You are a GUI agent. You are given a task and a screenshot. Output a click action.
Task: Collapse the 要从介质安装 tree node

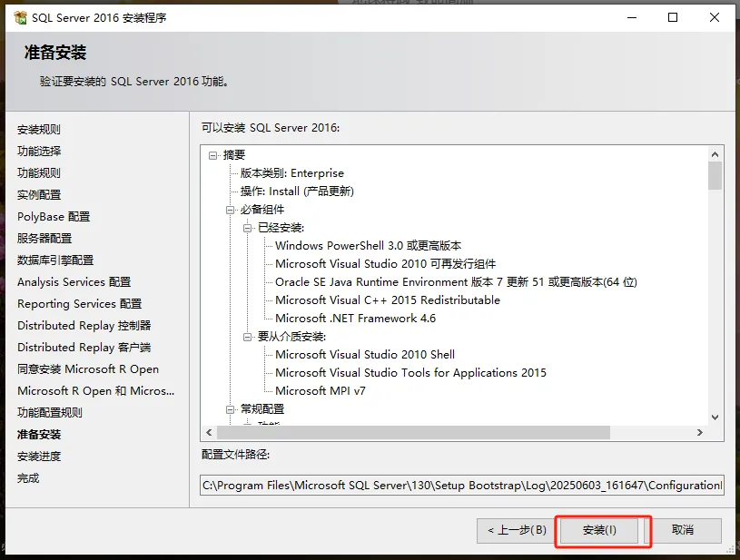point(247,337)
